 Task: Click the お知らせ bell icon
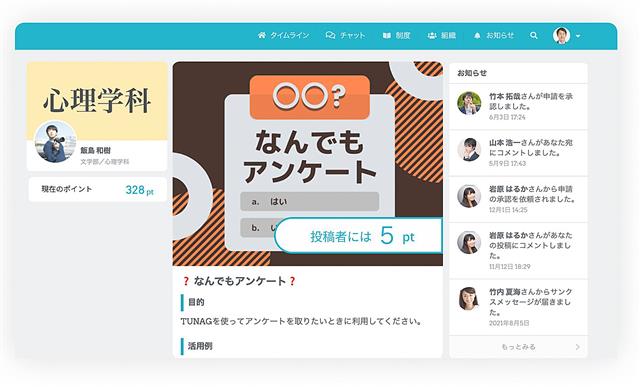[x=477, y=35]
